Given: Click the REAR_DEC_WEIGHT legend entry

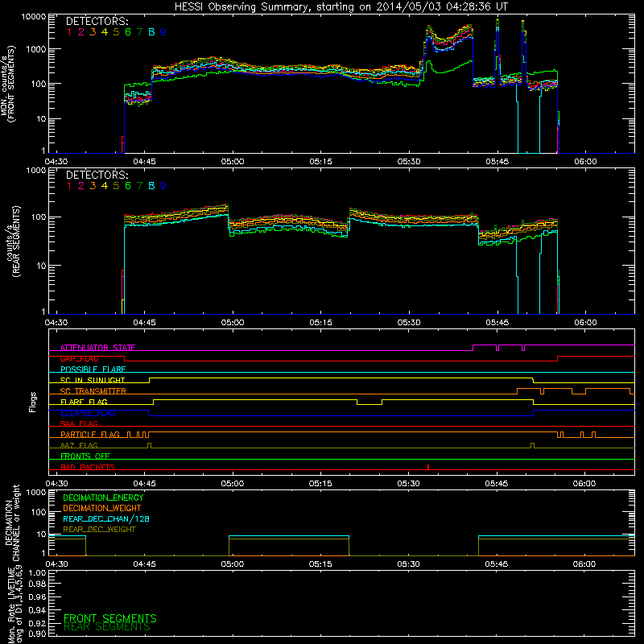Looking at the screenshot, I should 99,530.
